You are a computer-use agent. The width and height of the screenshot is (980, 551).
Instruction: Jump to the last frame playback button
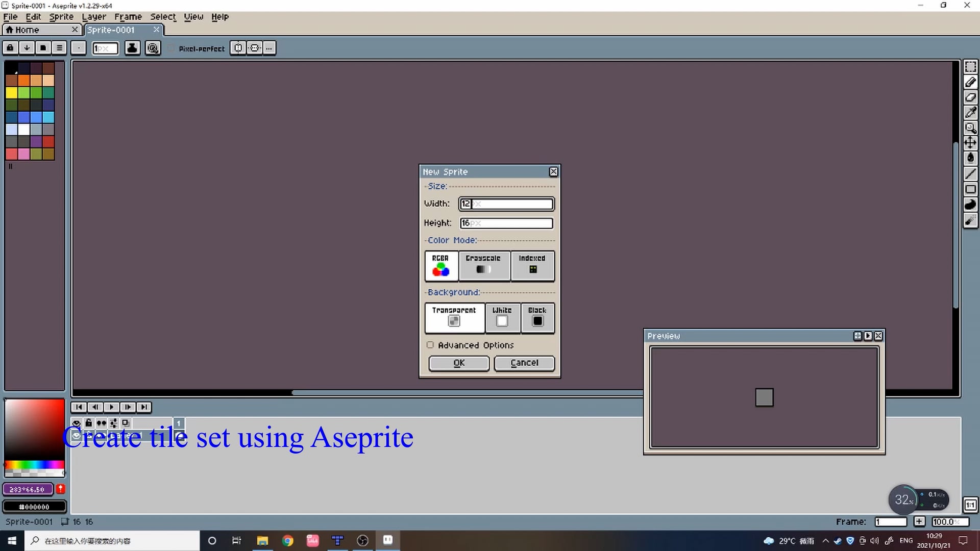click(x=144, y=407)
